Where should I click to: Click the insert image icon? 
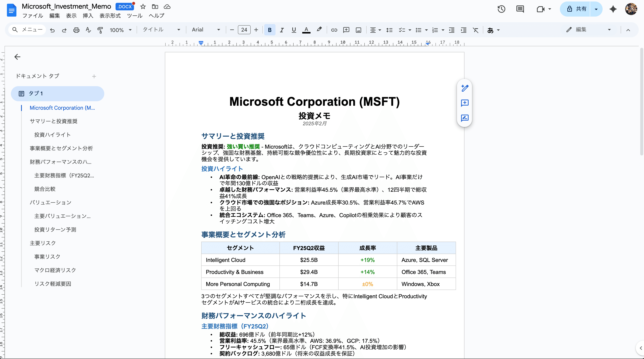[x=358, y=30]
